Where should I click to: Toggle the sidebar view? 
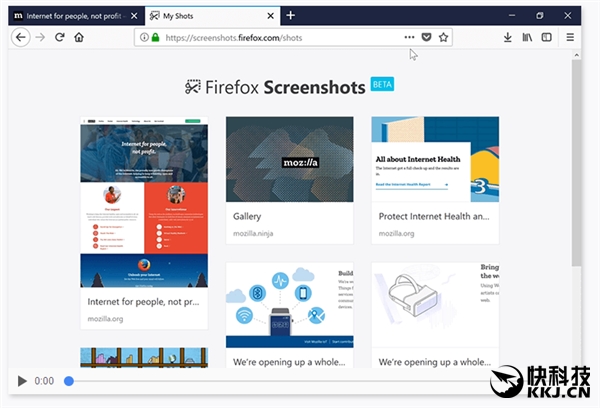[546, 37]
